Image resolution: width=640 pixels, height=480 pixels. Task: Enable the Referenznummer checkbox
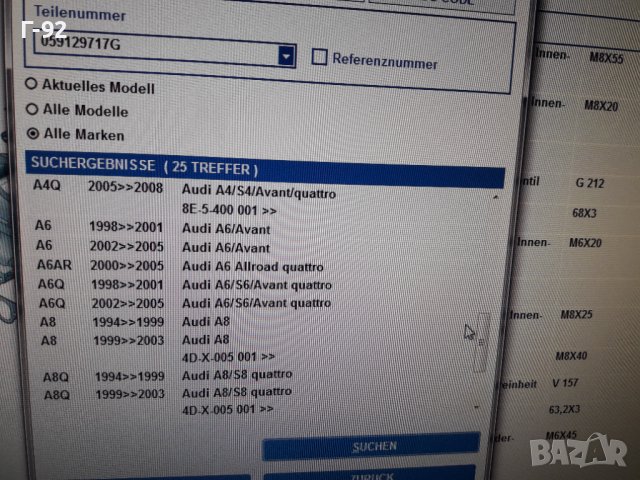319,57
